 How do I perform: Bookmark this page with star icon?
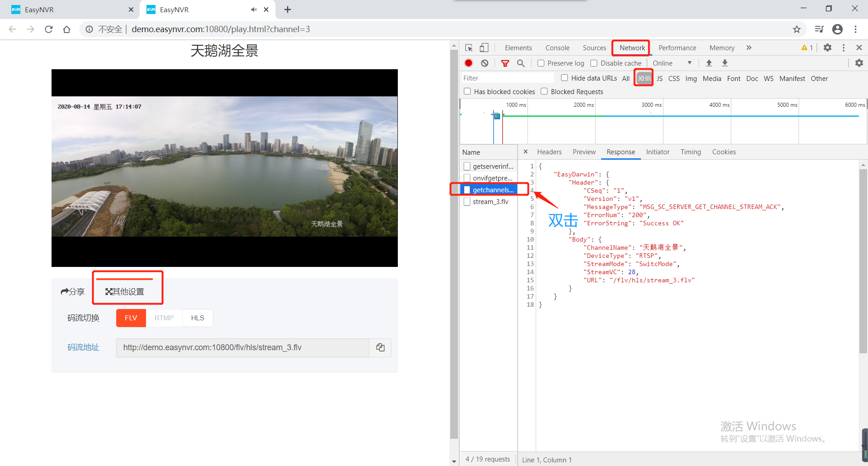pyautogui.click(x=797, y=29)
